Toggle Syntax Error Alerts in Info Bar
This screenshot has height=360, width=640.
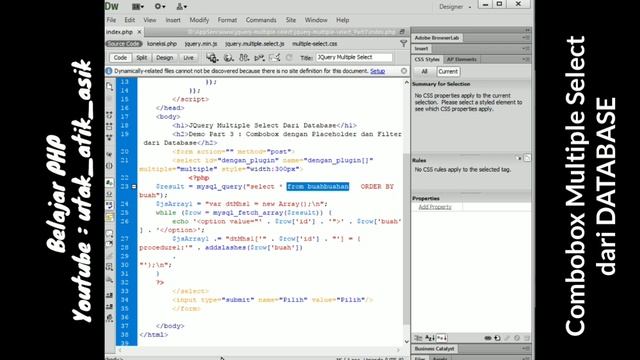(x=109, y=216)
